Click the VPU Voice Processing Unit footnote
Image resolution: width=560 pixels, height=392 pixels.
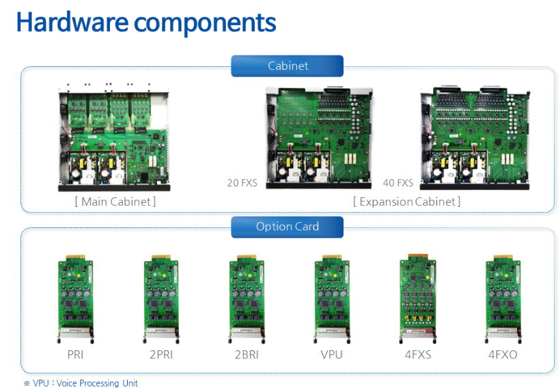click(81, 383)
